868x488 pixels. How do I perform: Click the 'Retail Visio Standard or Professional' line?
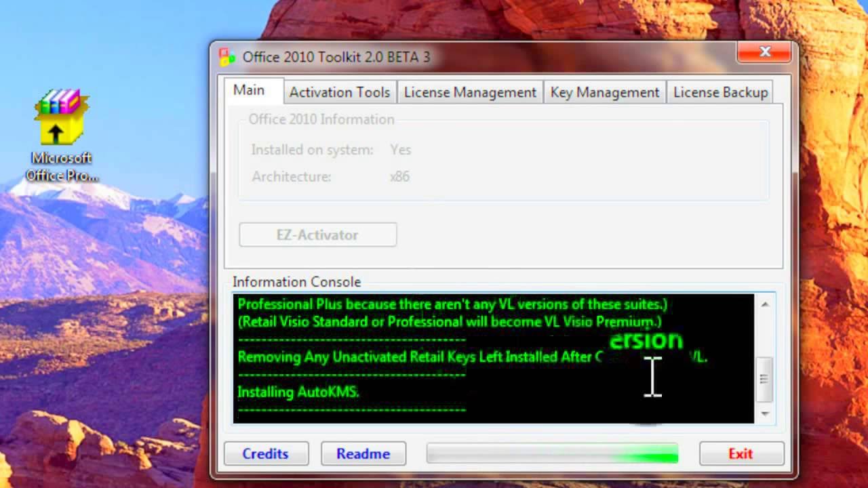coord(450,322)
